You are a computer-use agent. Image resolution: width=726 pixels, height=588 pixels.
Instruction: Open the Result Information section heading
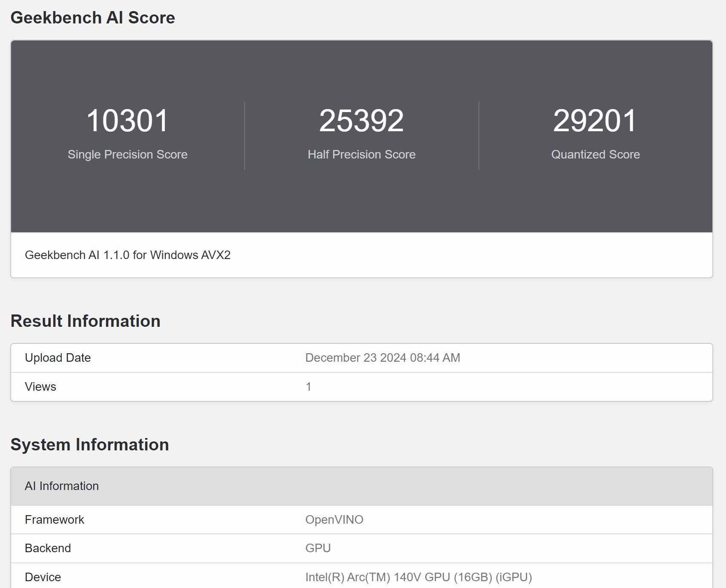(x=86, y=321)
